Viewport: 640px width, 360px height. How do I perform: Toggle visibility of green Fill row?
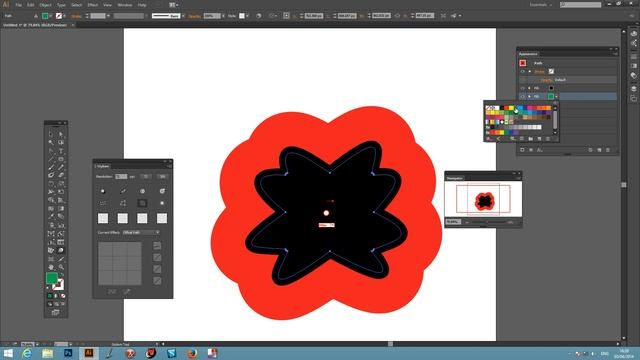pos(522,96)
